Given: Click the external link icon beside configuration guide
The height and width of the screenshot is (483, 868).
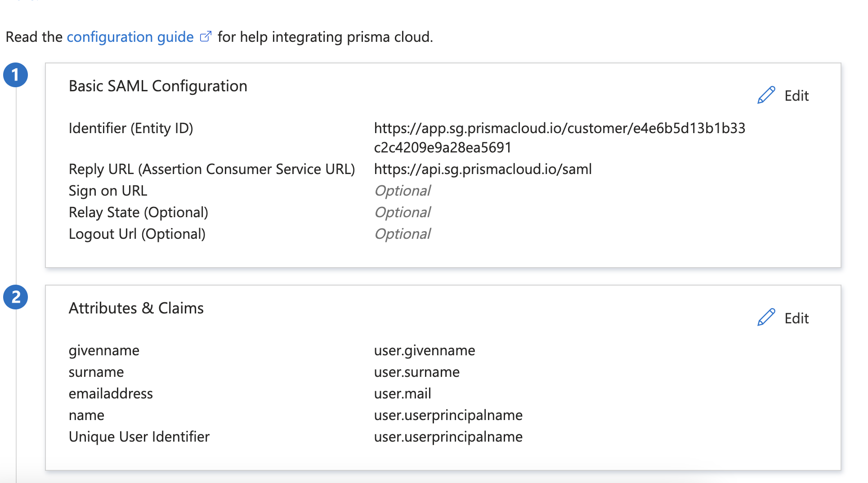Looking at the screenshot, I should click(206, 37).
